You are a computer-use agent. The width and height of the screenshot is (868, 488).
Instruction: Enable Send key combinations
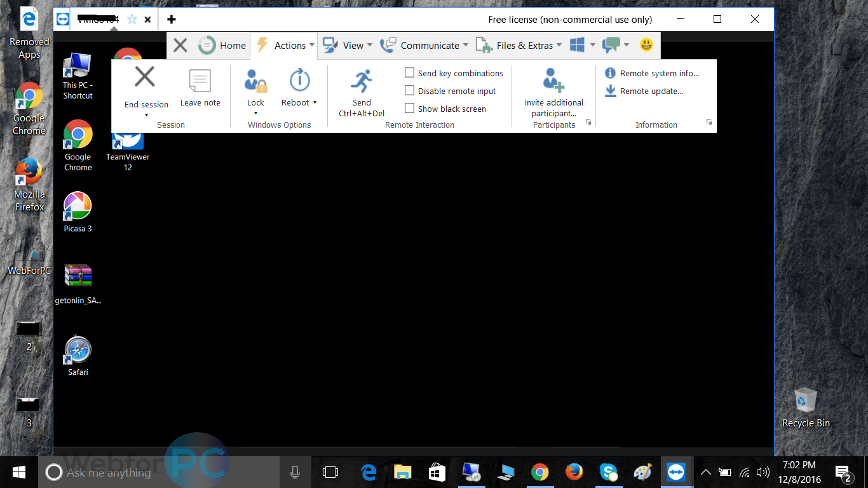tap(409, 72)
